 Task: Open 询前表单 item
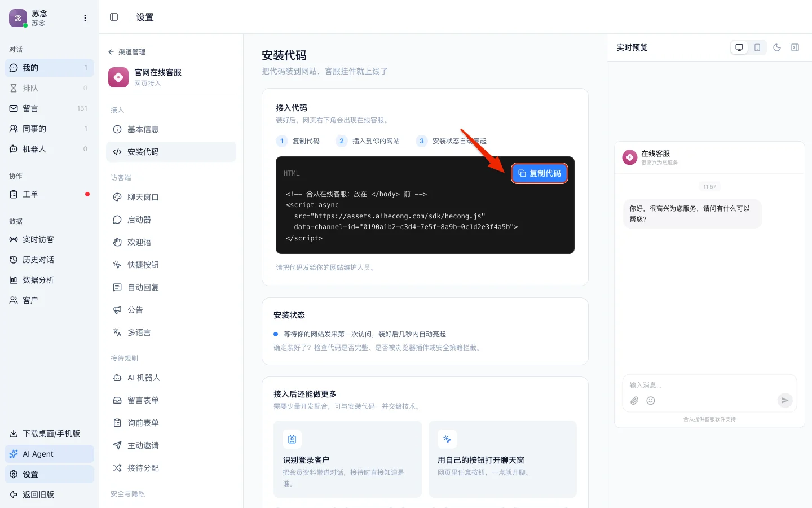point(171,423)
